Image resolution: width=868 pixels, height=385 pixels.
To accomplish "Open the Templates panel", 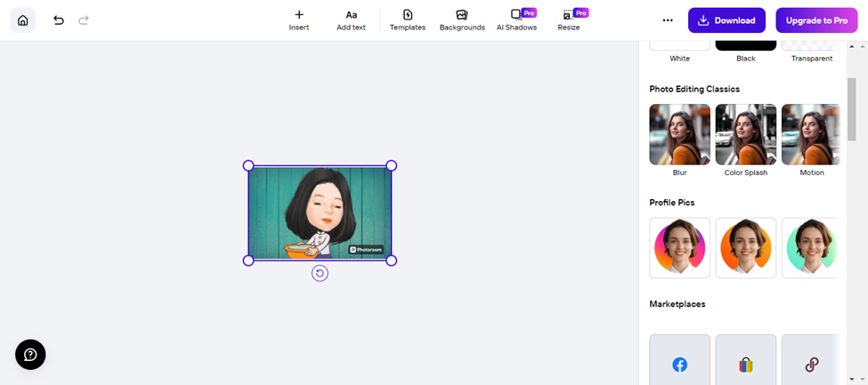I will pos(408,20).
